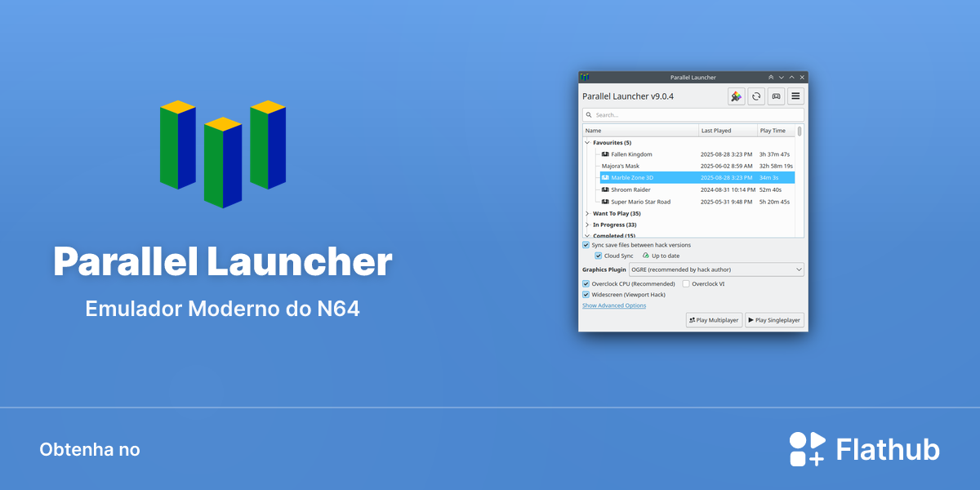Toggle Widescreen (Viewport Hack) checkbox

pos(586,294)
